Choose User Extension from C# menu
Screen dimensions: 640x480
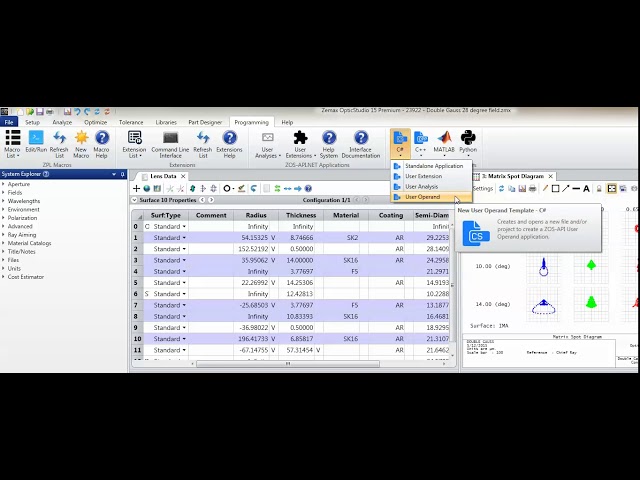pos(431,176)
